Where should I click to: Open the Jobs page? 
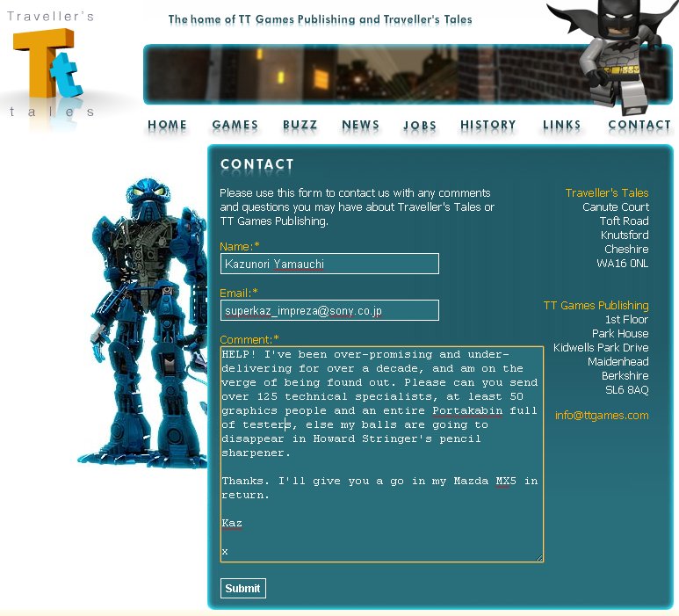(x=420, y=126)
